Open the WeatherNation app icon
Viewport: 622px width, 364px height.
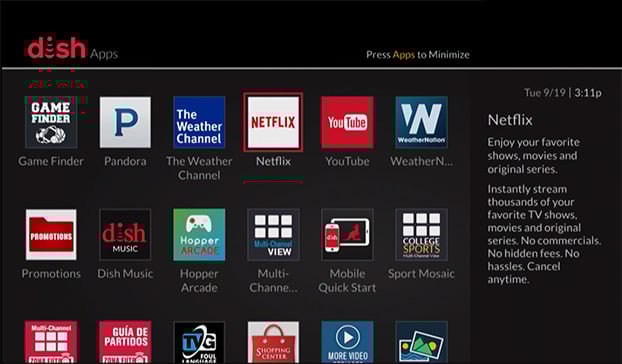pyautogui.click(x=421, y=122)
